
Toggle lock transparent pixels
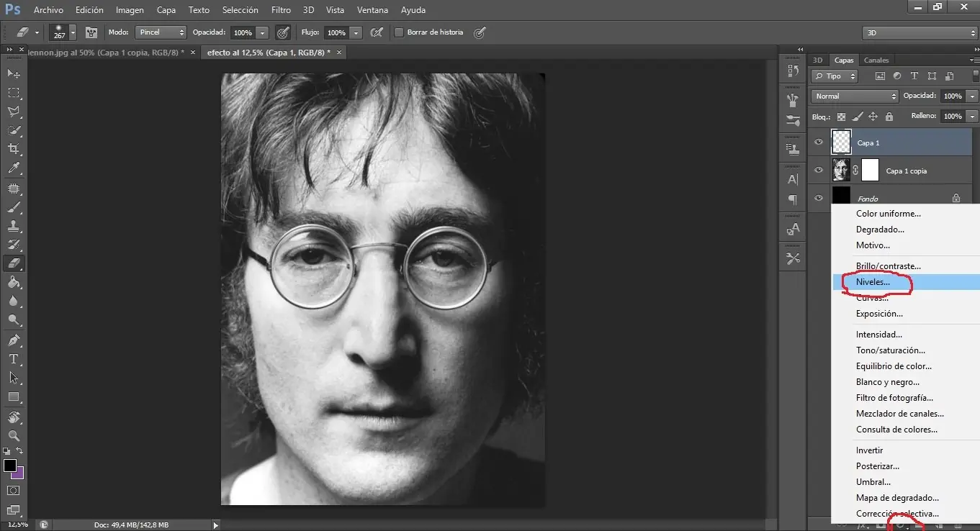[x=841, y=117]
